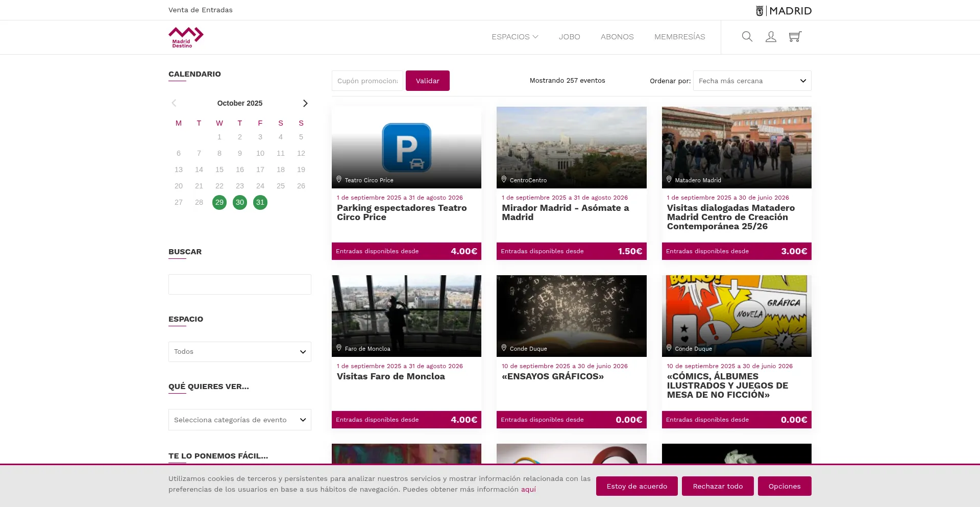Select October 31 in the calendar
Screen dimensions: 980x507
[260, 202]
